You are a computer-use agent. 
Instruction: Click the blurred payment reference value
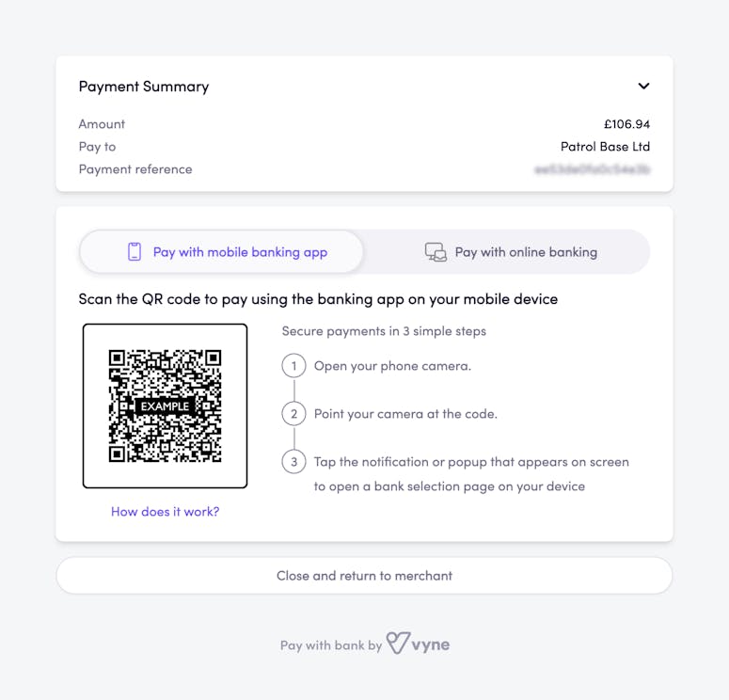[593, 169]
